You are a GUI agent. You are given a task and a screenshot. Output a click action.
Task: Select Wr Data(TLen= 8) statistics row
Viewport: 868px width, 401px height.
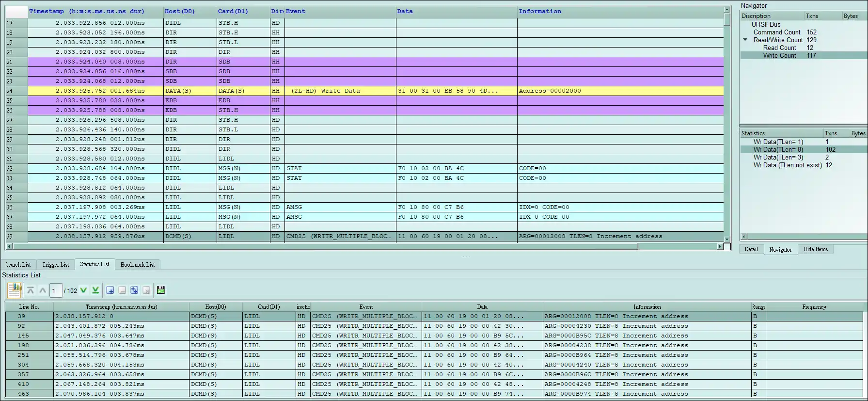[x=778, y=150]
